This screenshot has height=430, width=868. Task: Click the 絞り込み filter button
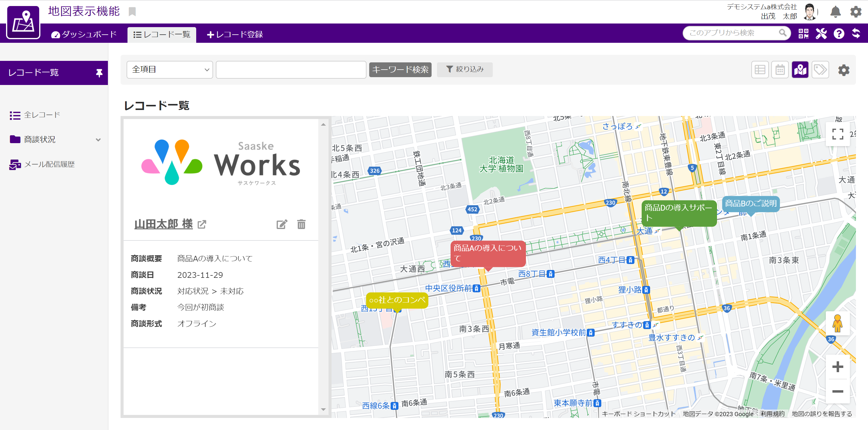(465, 69)
